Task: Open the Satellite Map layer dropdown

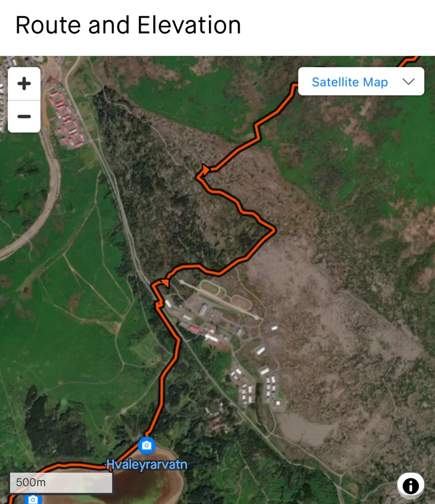Action: click(361, 81)
